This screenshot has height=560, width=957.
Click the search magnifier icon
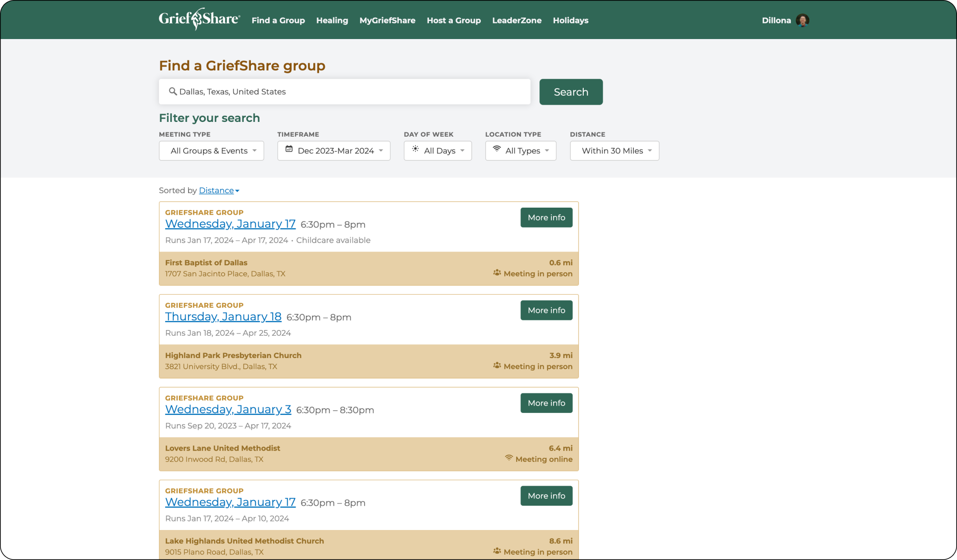(x=173, y=91)
